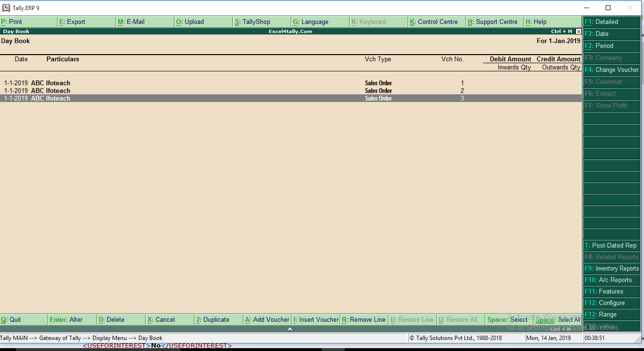Click F2 Date button

point(611,34)
